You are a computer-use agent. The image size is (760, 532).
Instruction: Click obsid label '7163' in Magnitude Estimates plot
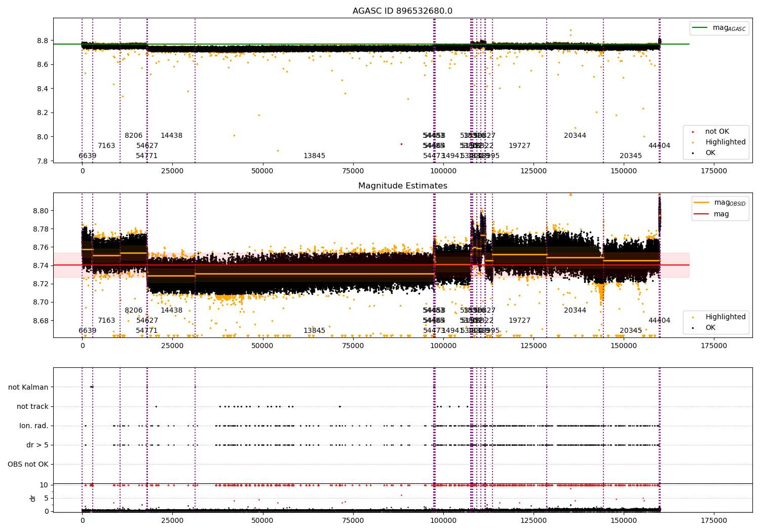[106, 321]
